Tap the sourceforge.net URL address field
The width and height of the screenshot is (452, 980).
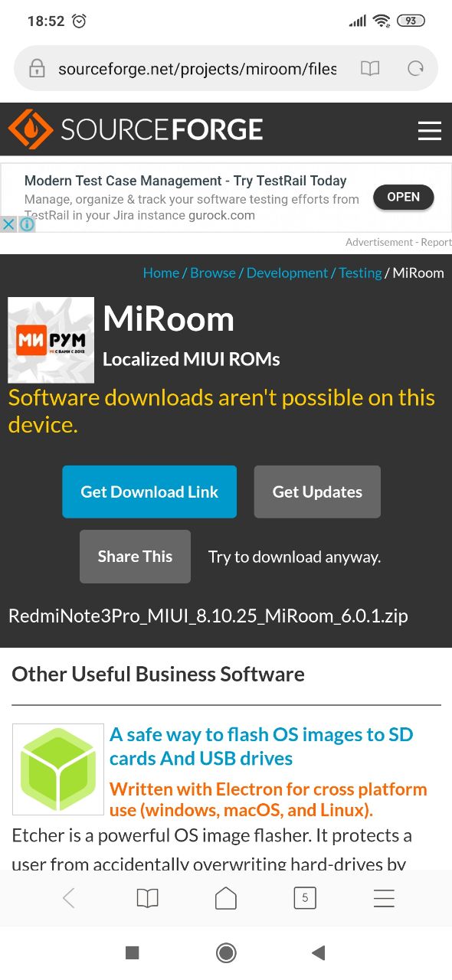pyautogui.click(x=198, y=69)
